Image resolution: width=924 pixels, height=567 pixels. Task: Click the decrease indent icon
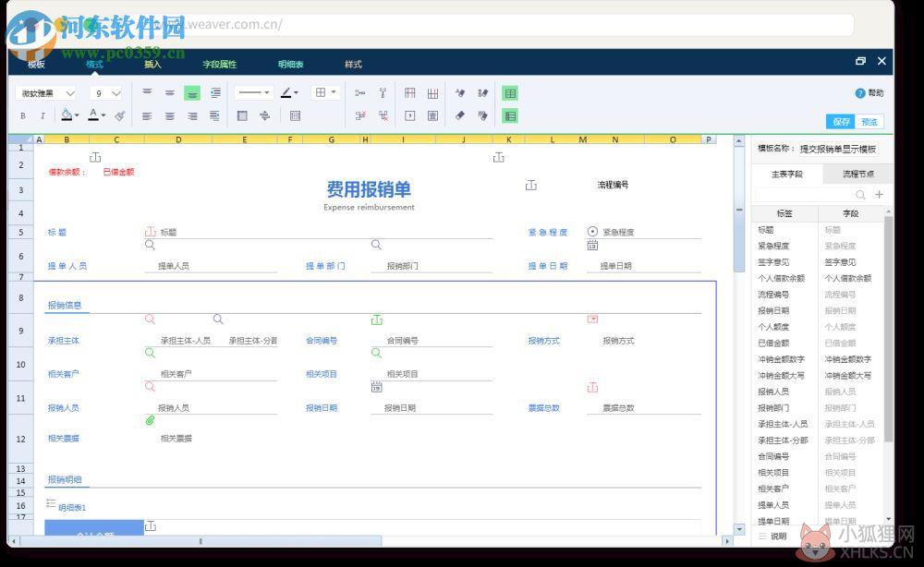(214, 116)
